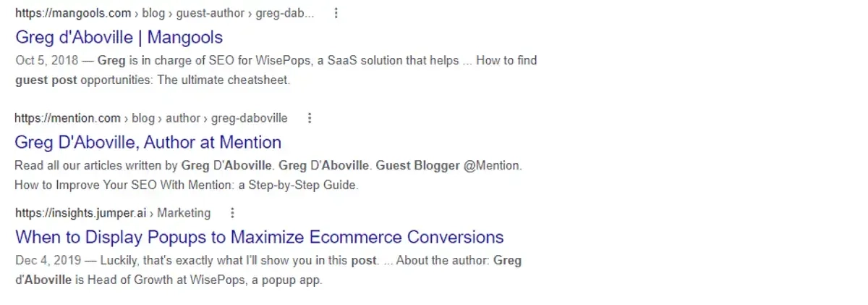Open the three-dot menu beside the mention.com result

(310, 118)
